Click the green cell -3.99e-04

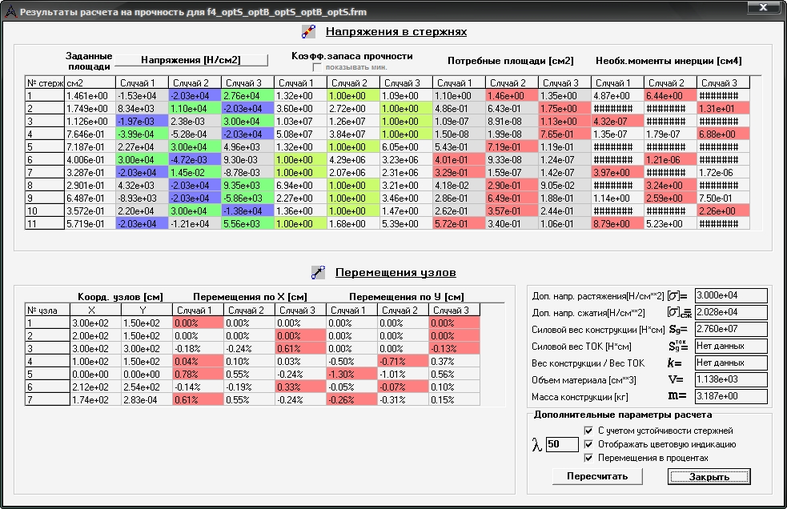pos(142,134)
